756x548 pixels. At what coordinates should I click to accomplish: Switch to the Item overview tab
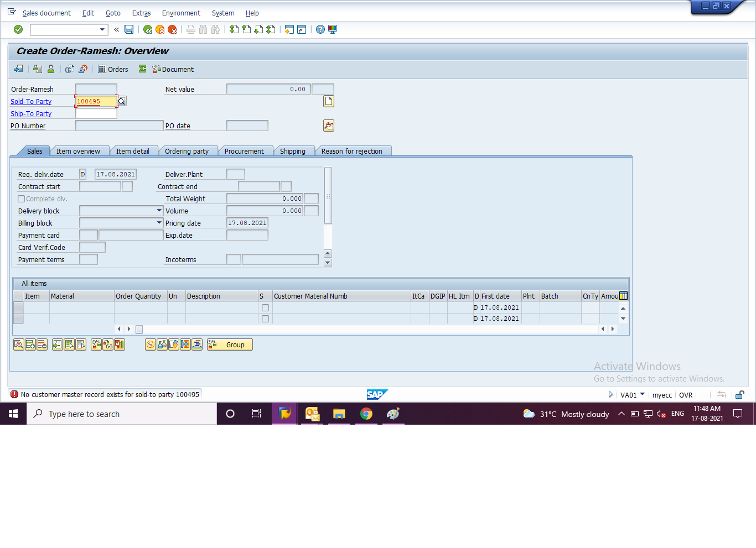(x=78, y=152)
